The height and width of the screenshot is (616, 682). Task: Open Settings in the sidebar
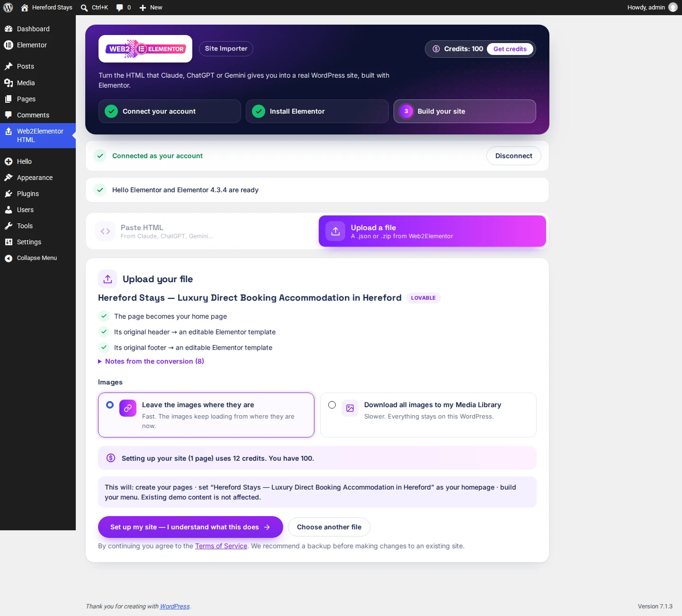point(38,242)
